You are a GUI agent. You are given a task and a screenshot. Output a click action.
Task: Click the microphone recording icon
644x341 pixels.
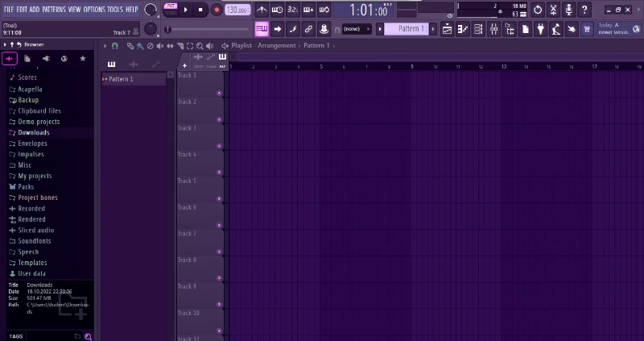[x=569, y=10]
